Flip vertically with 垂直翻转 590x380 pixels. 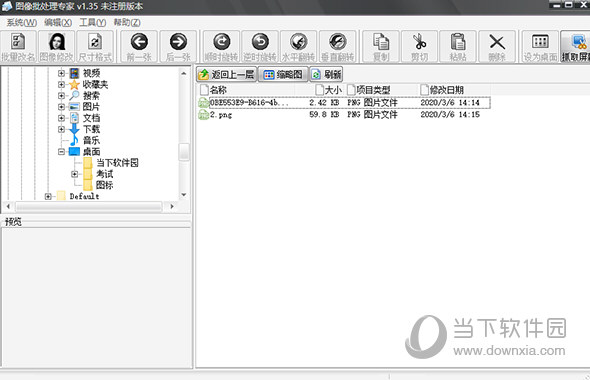click(x=338, y=46)
